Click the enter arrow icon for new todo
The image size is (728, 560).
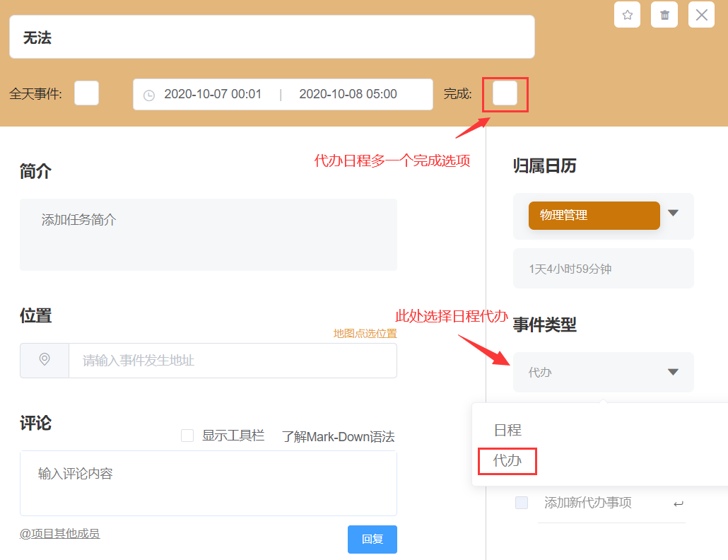(x=678, y=503)
